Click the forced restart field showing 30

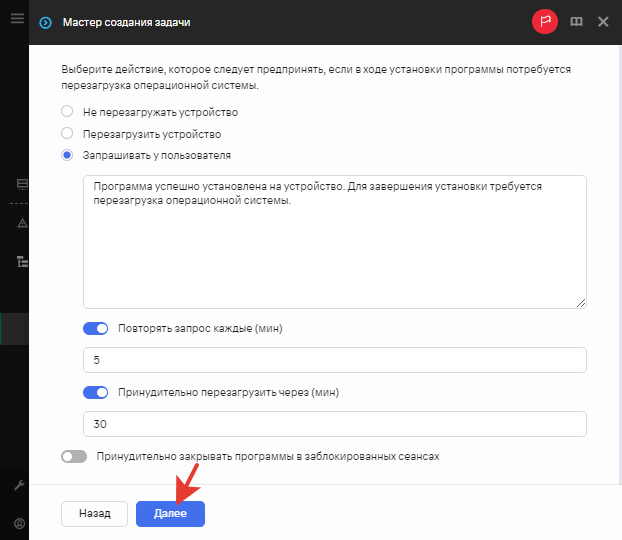click(x=335, y=424)
